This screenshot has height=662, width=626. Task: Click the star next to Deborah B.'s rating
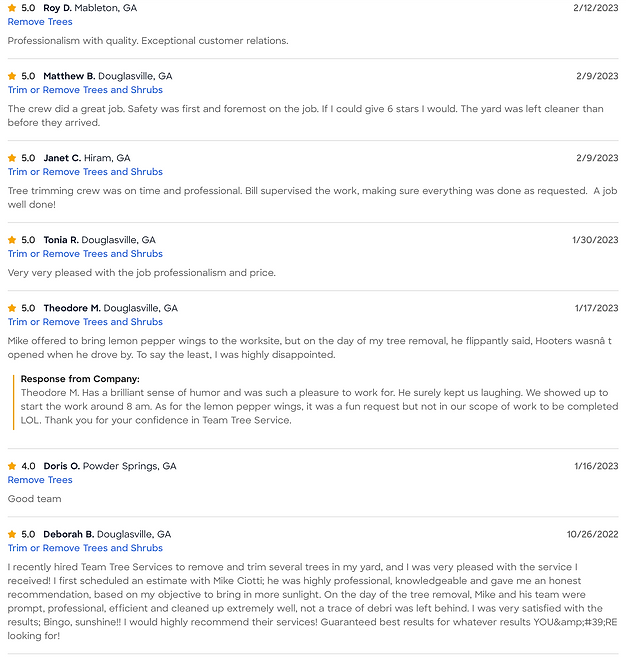pyautogui.click(x=12, y=534)
